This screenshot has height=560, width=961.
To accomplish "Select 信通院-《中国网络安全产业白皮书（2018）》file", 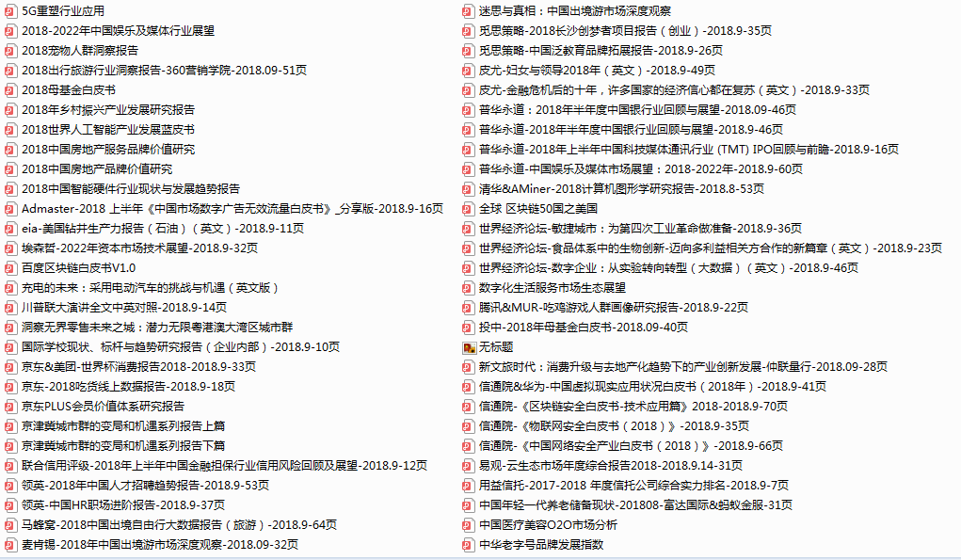I will (631, 446).
